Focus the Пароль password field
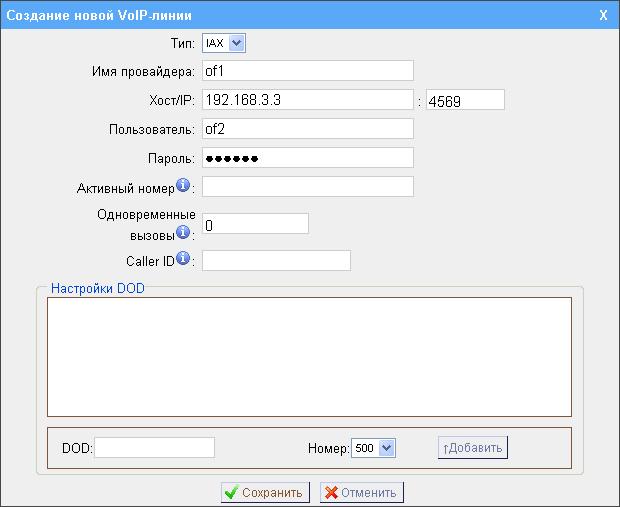This screenshot has width=620, height=507. point(307,158)
